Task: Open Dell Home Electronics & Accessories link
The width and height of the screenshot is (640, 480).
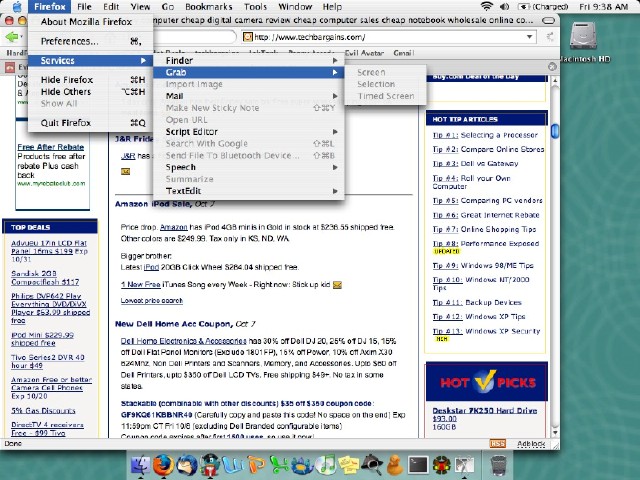Action: pyautogui.click(x=183, y=341)
